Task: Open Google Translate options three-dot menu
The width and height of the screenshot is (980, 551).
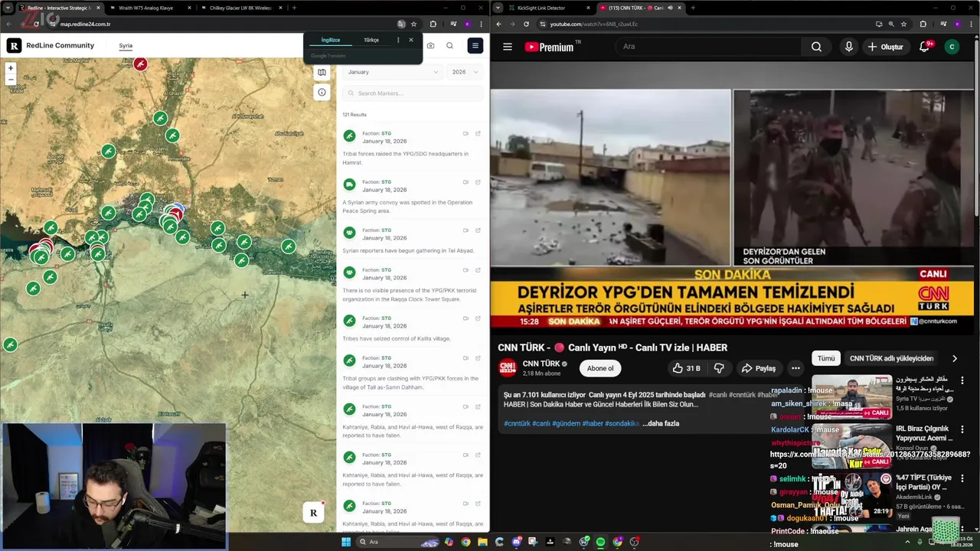Action: tap(397, 40)
